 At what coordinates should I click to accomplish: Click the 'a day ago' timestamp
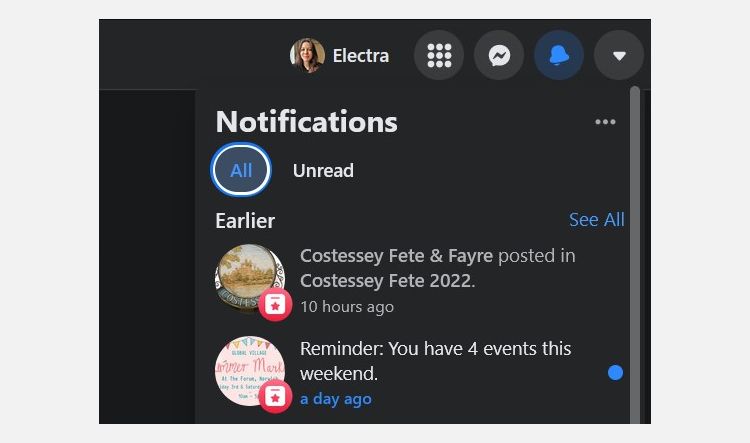(x=336, y=399)
